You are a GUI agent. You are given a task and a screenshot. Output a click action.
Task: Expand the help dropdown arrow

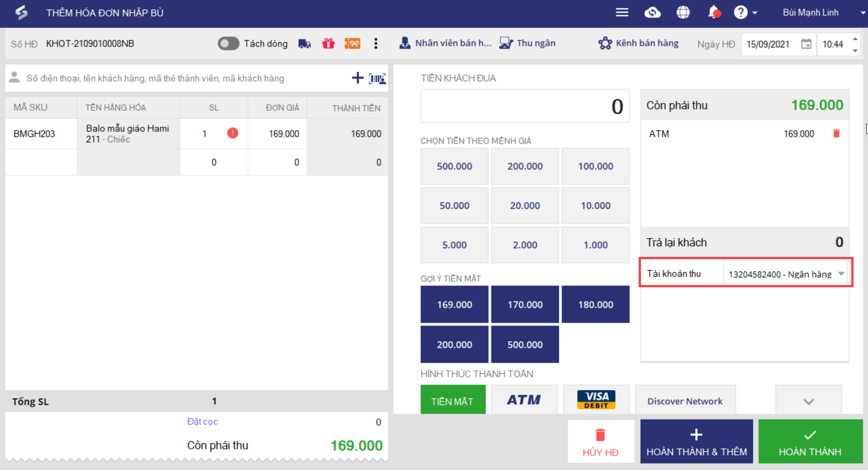[x=754, y=13]
